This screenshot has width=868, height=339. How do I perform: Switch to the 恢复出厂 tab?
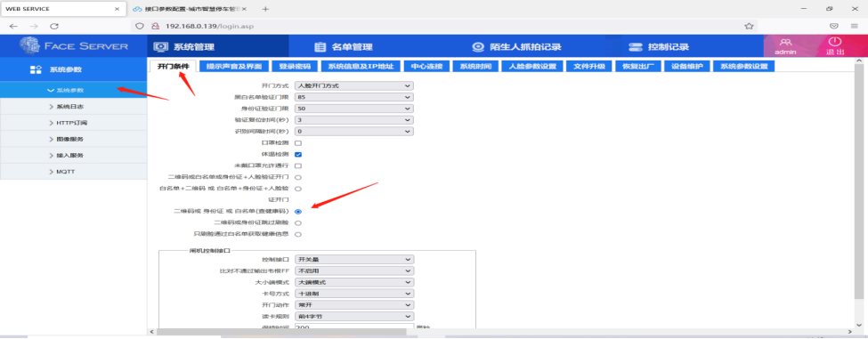click(638, 67)
